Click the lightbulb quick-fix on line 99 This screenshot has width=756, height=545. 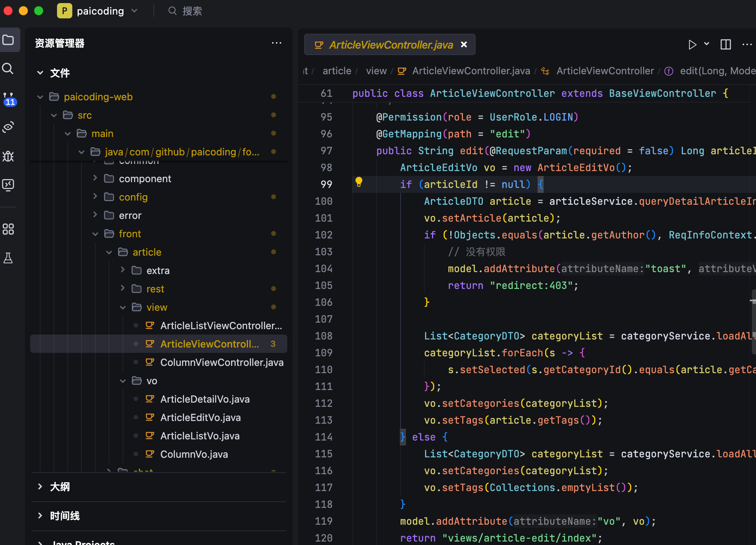(x=358, y=182)
